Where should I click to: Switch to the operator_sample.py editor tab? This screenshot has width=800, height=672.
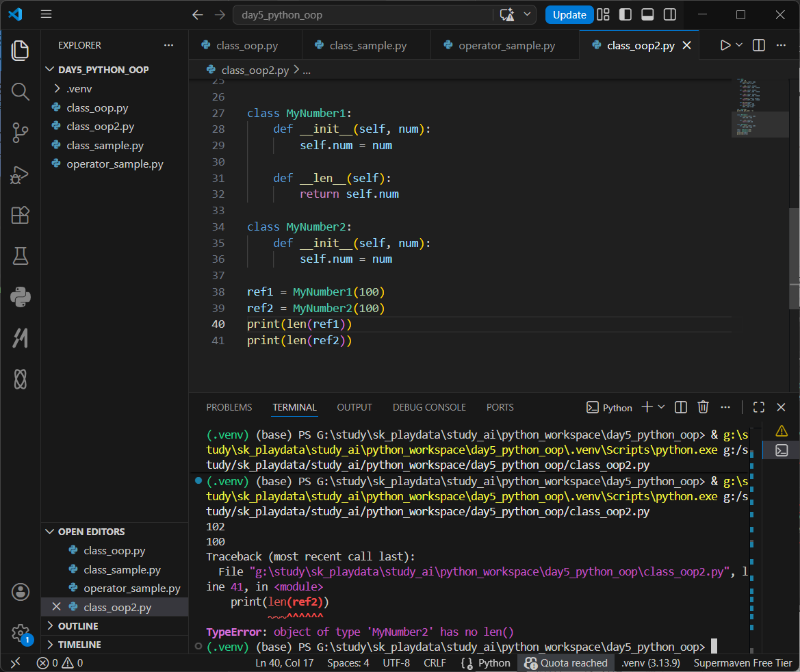pos(505,45)
